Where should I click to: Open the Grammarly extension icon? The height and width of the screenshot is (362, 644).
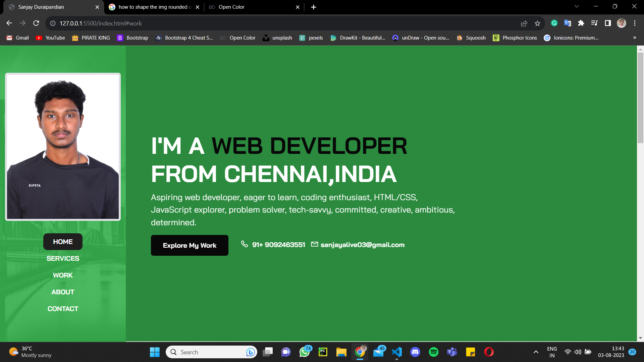(554, 23)
